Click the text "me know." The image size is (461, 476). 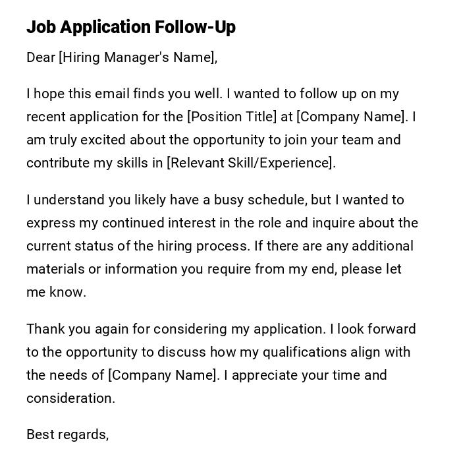click(x=56, y=292)
